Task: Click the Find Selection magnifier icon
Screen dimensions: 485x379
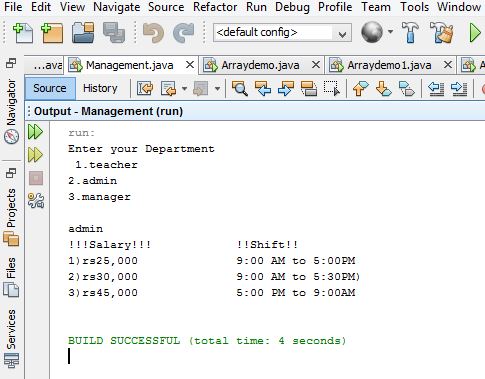Action: coord(240,89)
